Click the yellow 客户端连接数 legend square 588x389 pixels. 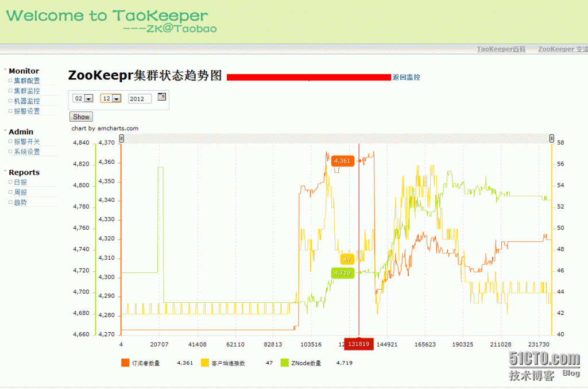205,363
